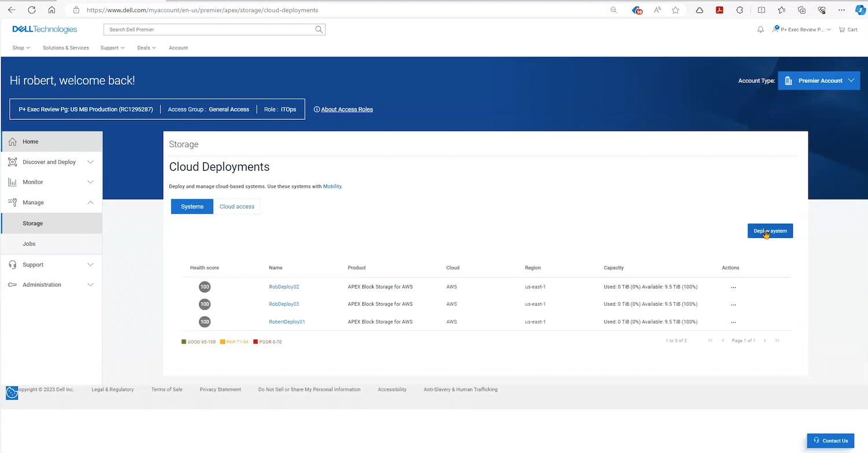Toggle split screen view in the browser
The width and height of the screenshot is (868, 453).
(x=762, y=10)
